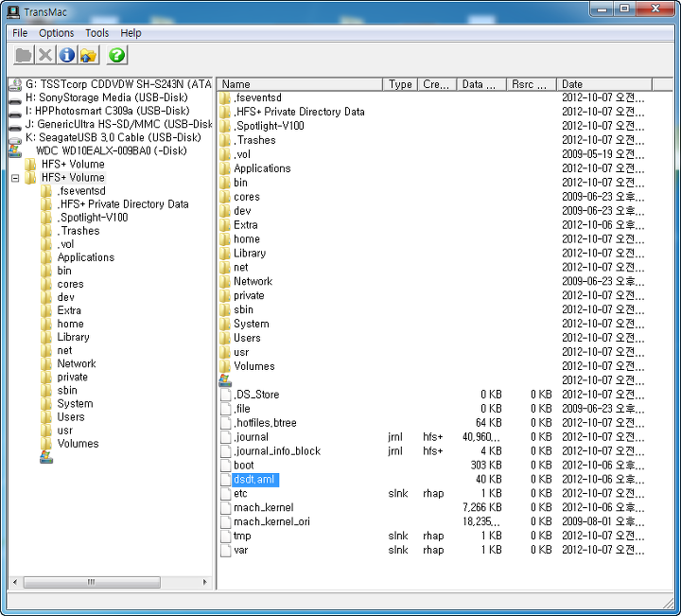The width and height of the screenshot is (681, 616).
Task: Select the Volumes folder in the tree
Action: [79, 444]
